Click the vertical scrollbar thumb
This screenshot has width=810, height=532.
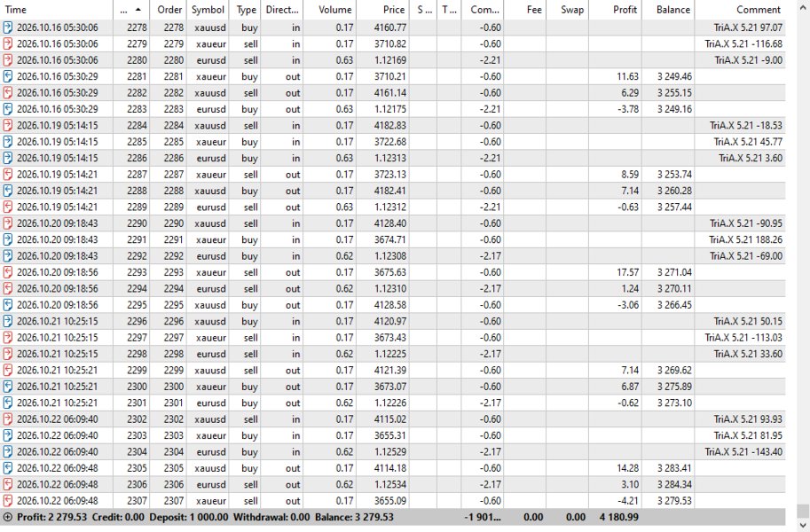click(802, 511)
